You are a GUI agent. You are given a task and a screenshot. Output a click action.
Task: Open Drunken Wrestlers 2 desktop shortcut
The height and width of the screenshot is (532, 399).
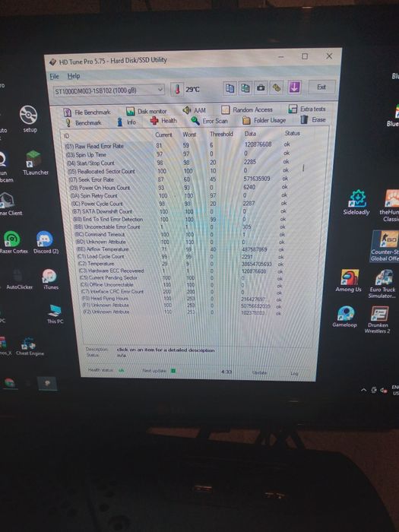pos(378,320)
